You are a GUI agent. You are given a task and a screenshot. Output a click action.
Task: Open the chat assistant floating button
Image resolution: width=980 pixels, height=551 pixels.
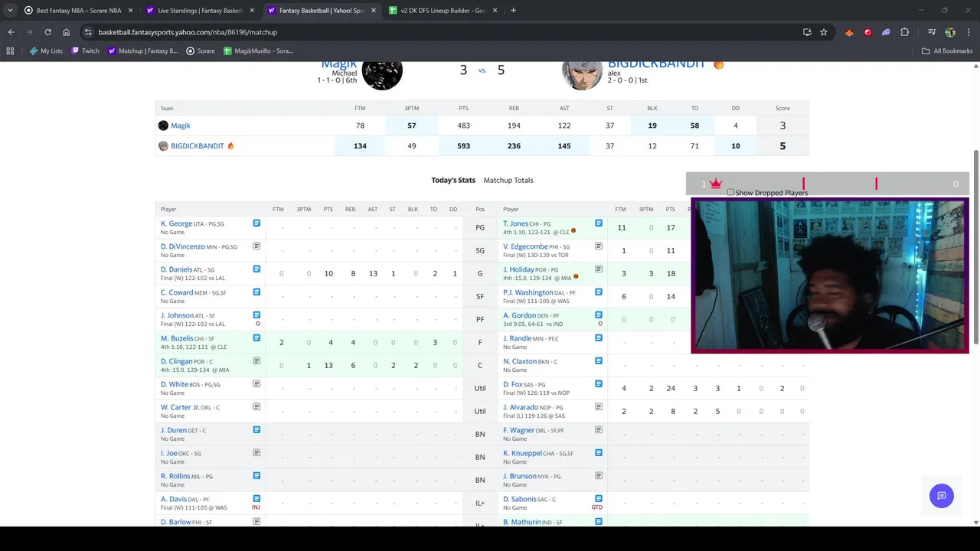941,496
